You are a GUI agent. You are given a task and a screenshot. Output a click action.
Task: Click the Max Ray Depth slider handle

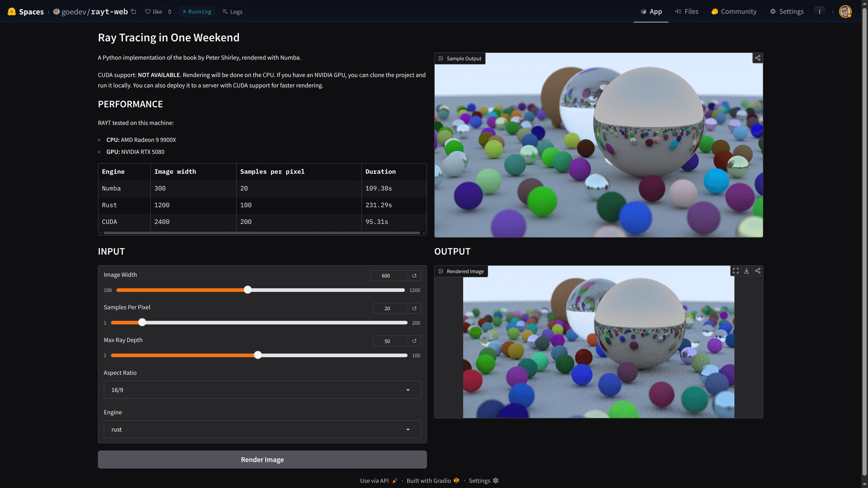pos(258,355)
